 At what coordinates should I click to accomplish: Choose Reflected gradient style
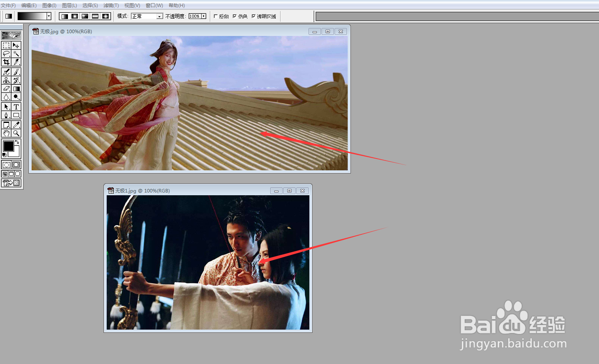coord(95,16)
